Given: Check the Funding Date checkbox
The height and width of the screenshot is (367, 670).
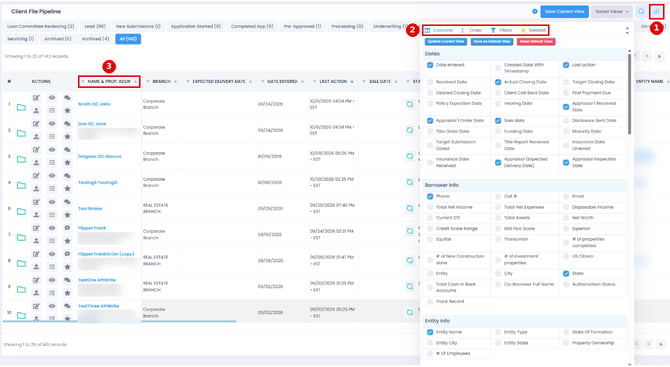Looking at the screenshot, I should (498, 132).
